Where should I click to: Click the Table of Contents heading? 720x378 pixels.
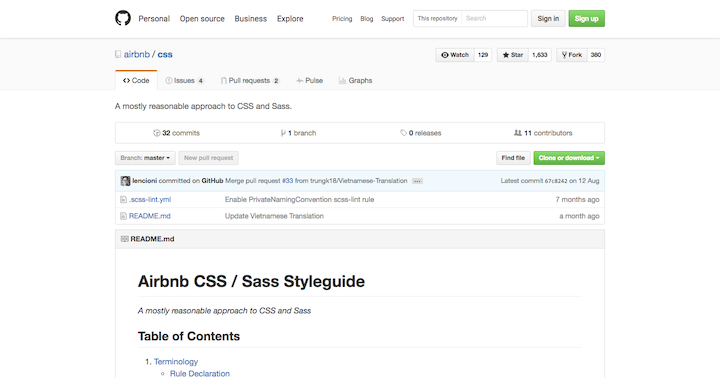pos(189,336)
